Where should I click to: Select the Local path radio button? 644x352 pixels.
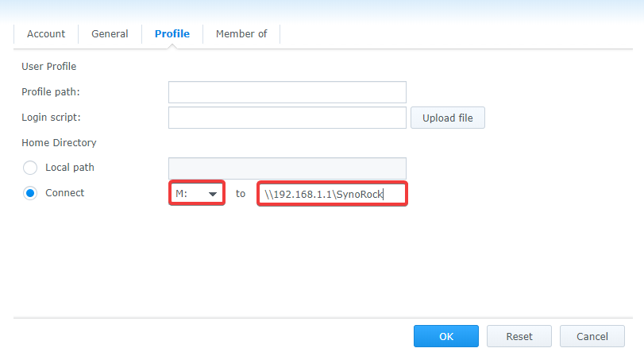pyautogui.click(x=30, y=168)
